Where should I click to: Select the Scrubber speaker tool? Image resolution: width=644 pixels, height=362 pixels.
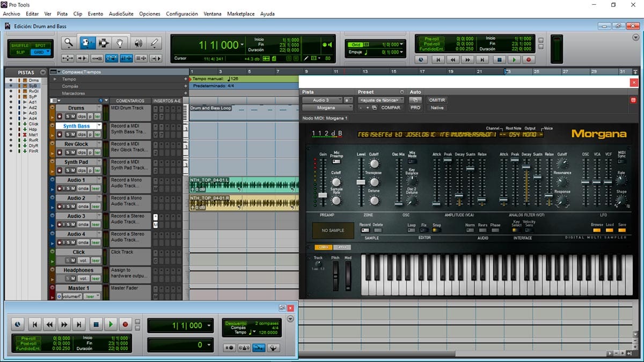138,43
